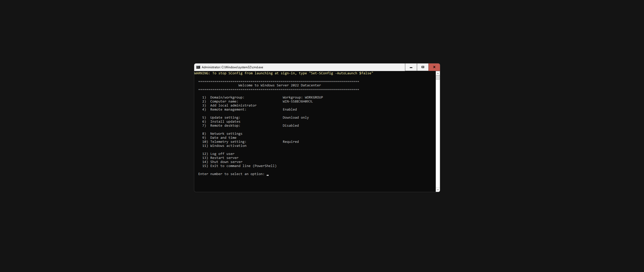Screen dimensions: 644x272
Task: Click the scrollbar up arrow
Action: tap(438, 73)
